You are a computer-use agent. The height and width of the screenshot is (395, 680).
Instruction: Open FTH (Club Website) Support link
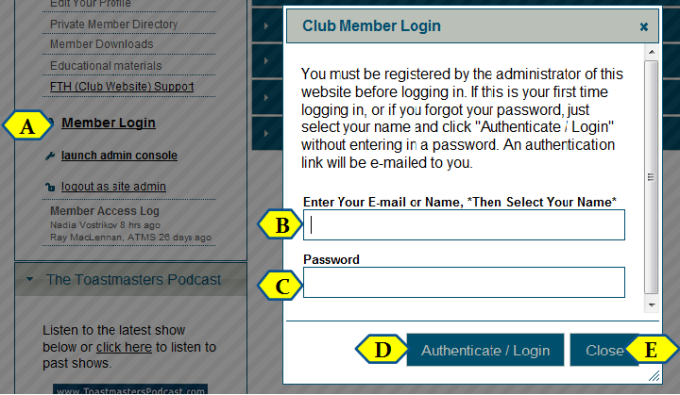pos(122,87)
